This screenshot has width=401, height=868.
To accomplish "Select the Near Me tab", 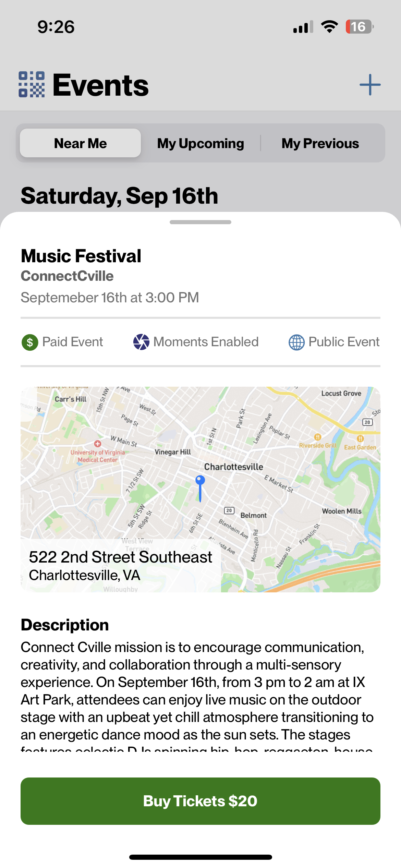I will tap(80, 143).
